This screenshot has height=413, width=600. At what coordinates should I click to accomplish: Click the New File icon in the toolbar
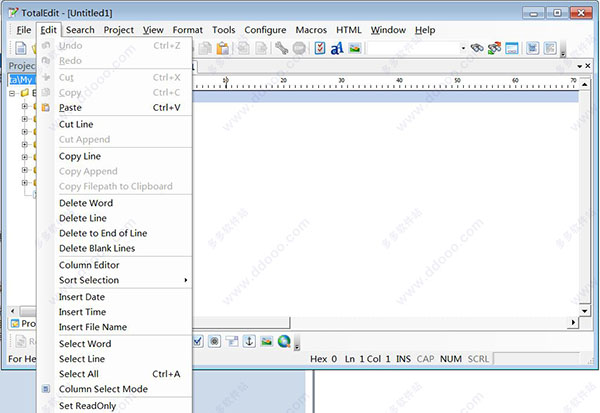[x=21, y=48]
